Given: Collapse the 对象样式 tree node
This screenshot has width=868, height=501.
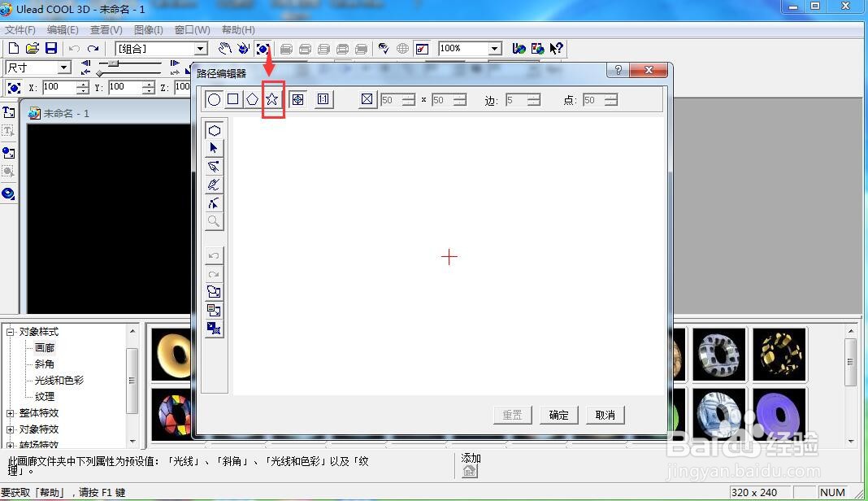Looking at the screenshot, I should (x=10, y=333).
